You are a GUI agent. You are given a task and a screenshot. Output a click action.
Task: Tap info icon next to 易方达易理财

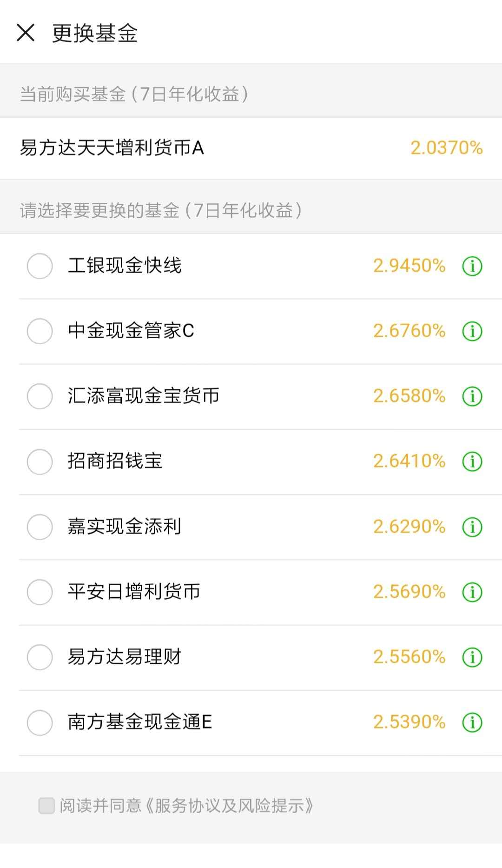(472, 657)
